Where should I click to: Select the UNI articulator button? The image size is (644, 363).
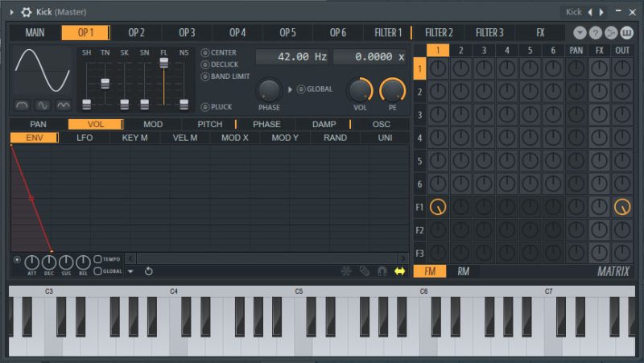click(385, 138)
